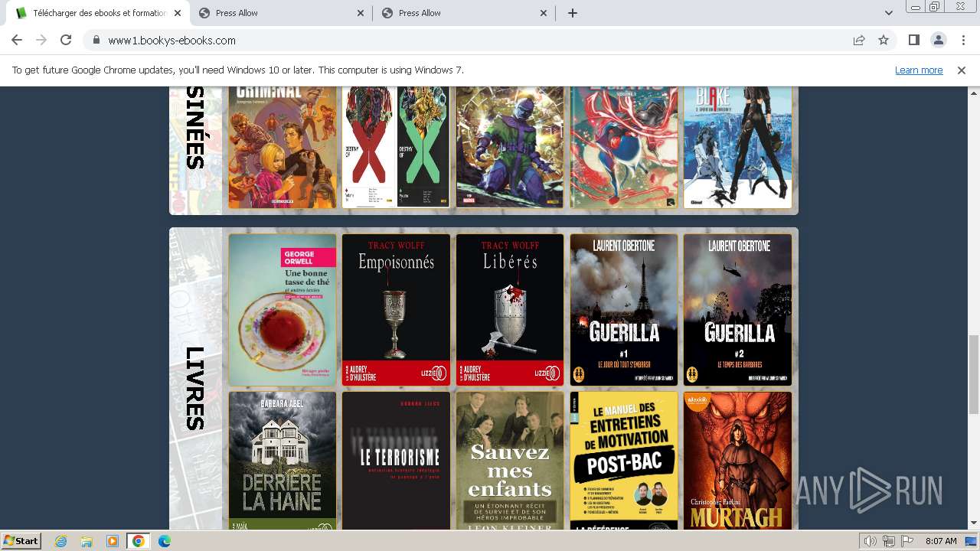Image resolution: width=980 pixels, height=551 pixels.
Task: Launch Microsoft Edge from taskbar
Action: click(x=164, y=541)
